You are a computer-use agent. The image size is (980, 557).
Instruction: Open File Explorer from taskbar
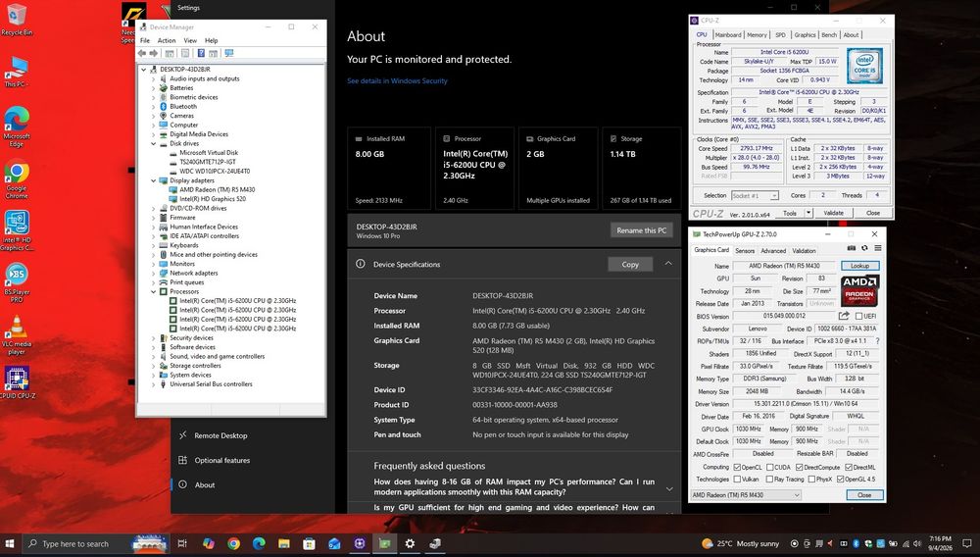284,544
